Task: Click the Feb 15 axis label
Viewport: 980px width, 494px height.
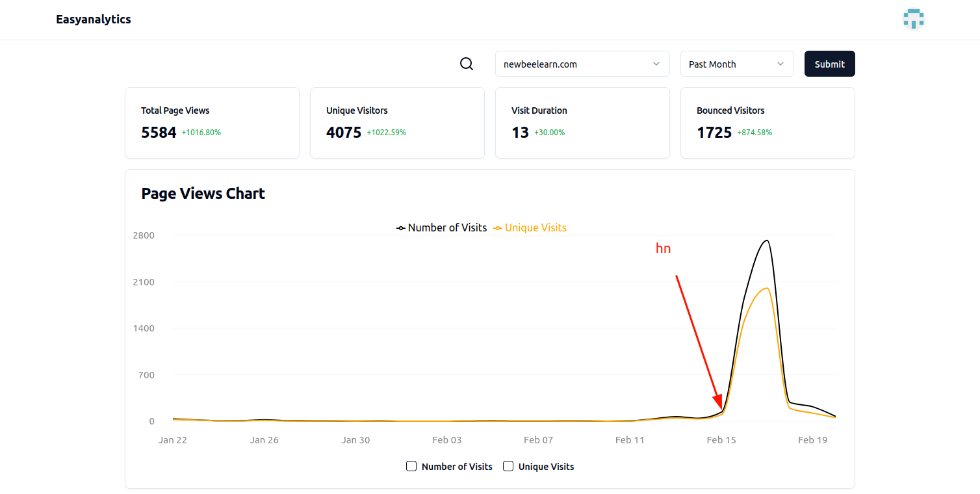Action: (721, 439)
